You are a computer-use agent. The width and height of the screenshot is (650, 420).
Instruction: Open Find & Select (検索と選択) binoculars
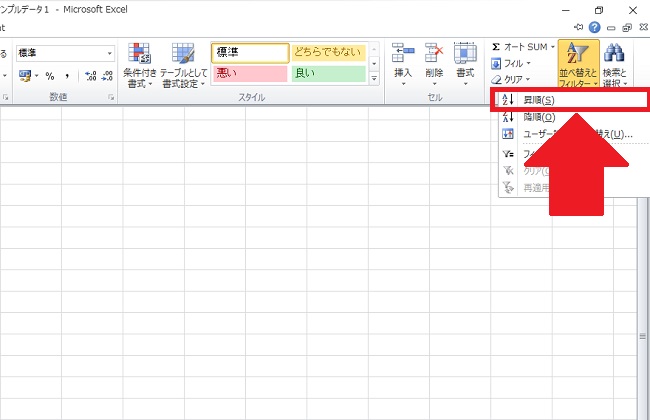click(x=614, y=64)
